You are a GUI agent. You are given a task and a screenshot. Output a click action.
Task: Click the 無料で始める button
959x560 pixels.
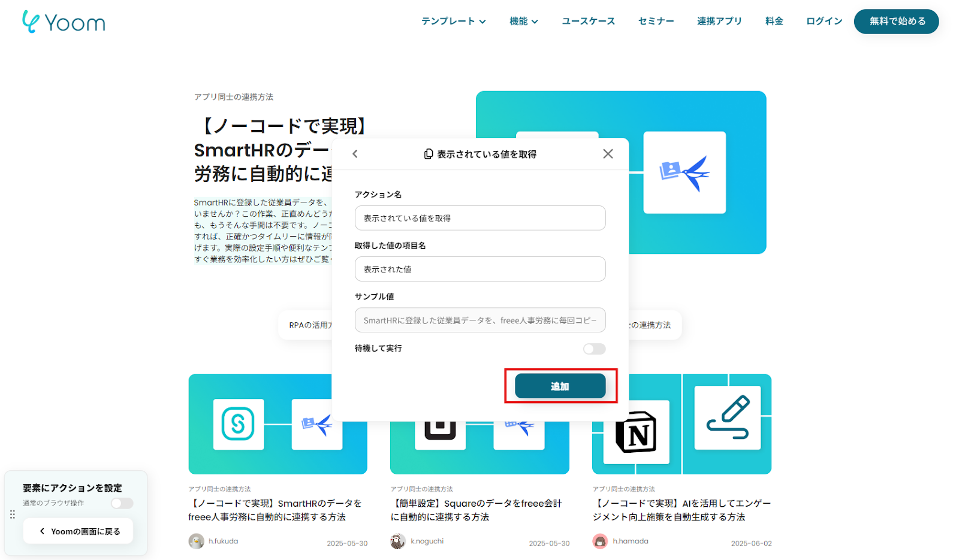click(897, 22)
